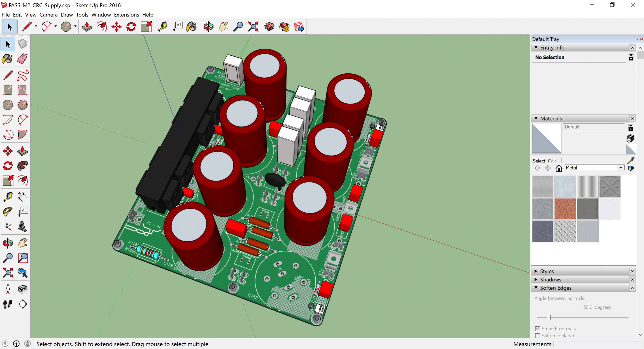The width and height of the screenshot is (644, 349).
Task: Select the 3D Text tool in left toolbar
Action: (x=23, y=226)
